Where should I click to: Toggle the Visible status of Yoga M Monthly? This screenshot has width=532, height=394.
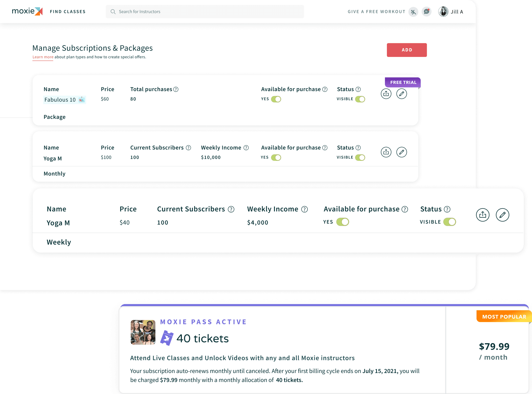pos(360,157)
